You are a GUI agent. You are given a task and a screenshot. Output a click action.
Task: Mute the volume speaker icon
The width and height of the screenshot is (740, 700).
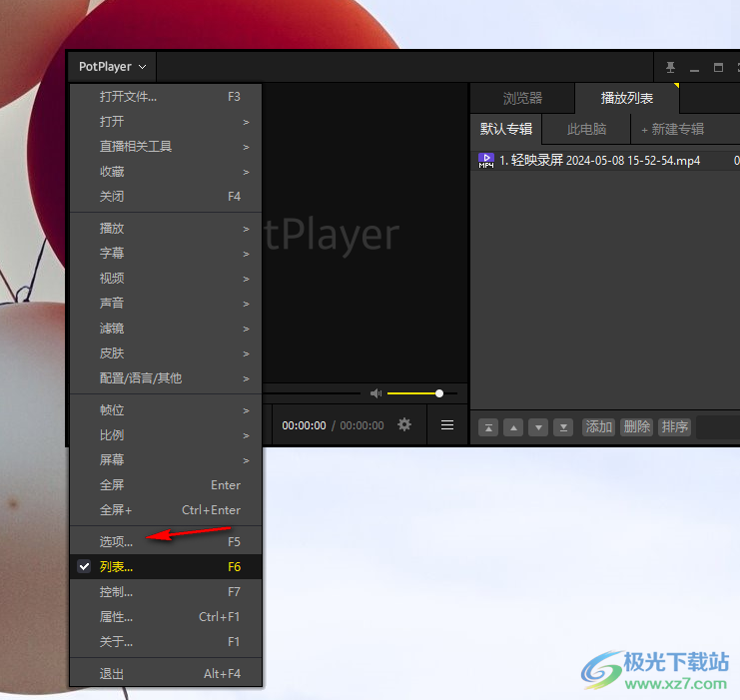click(375, 393)
